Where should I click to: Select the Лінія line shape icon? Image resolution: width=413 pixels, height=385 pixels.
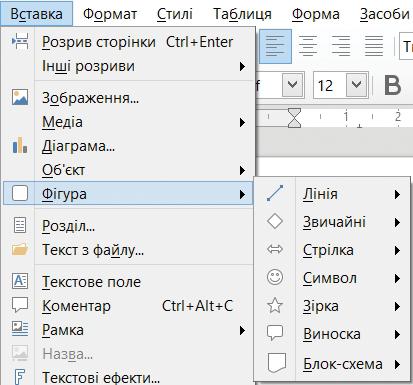(x=275, y=193)
